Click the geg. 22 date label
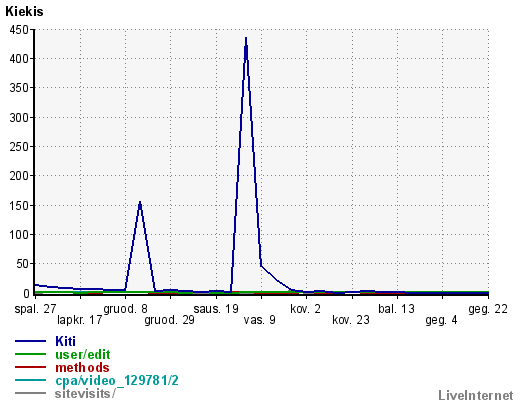 (x=488, y=309)
